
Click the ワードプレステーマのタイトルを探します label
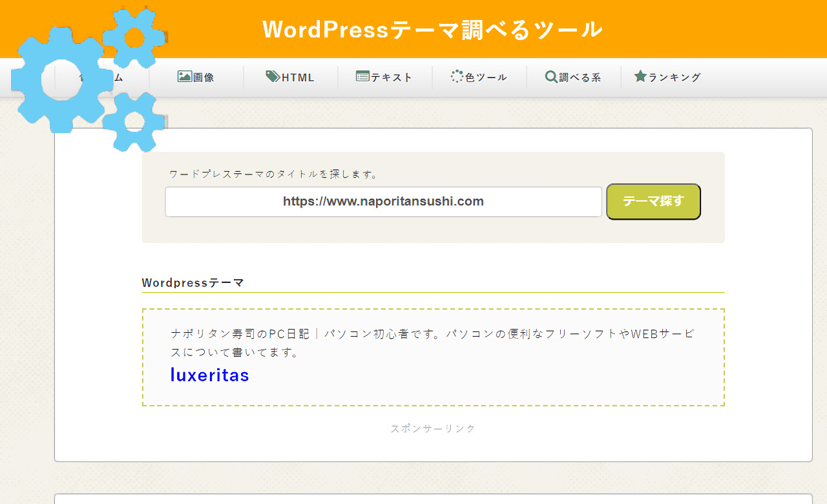(x=273, y=174)
